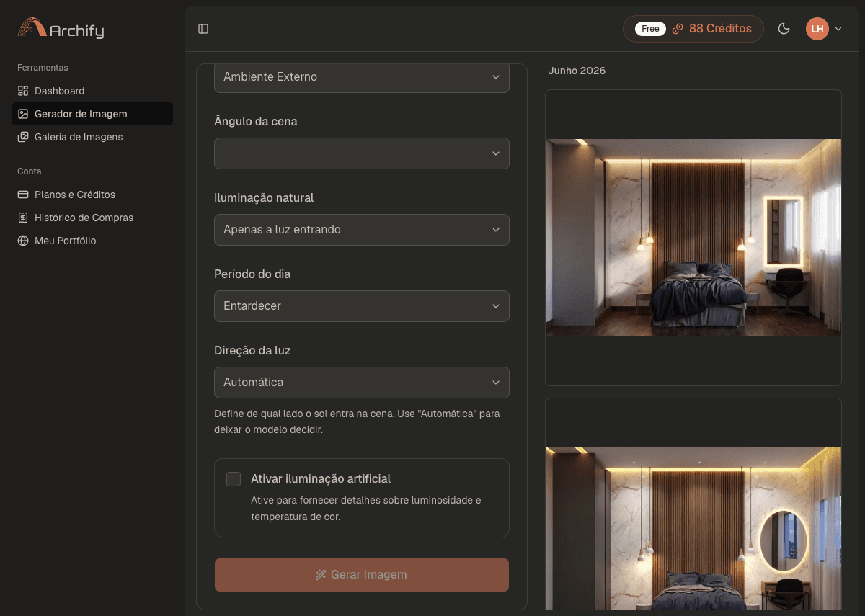This screenshot has width=865, height=616.
Task: Change Período do dia from Entardecer
Action: tap(362, 306)
